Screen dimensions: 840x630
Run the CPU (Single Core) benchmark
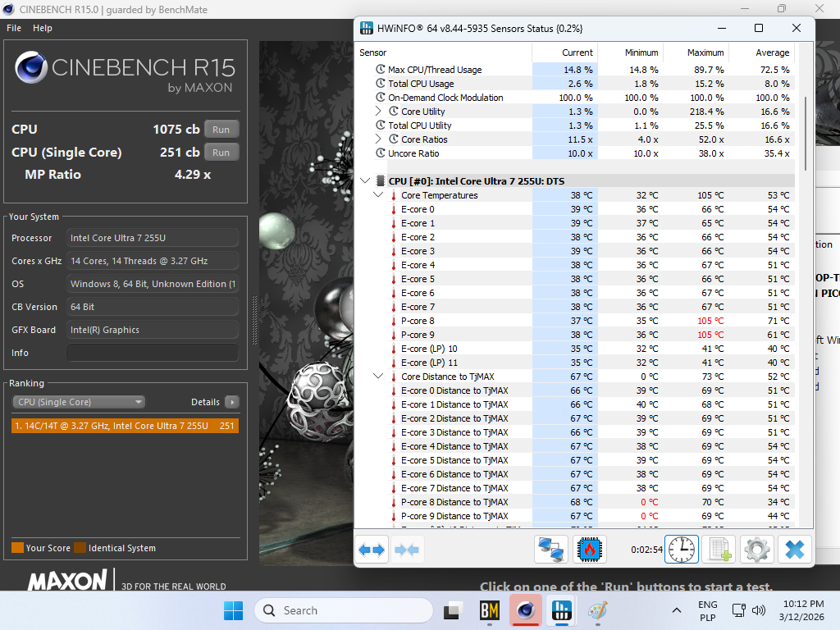pyautogui.click(x=221, y=152)
